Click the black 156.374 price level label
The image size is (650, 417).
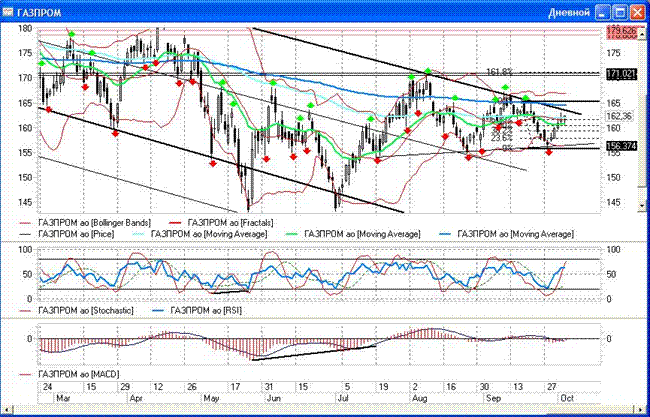[x=621, y=146]
